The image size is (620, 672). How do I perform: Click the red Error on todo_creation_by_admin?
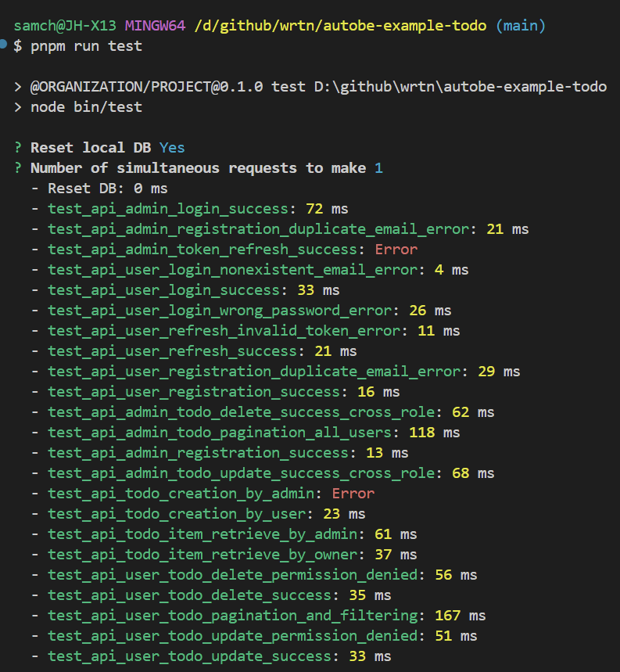pos(353,494)
